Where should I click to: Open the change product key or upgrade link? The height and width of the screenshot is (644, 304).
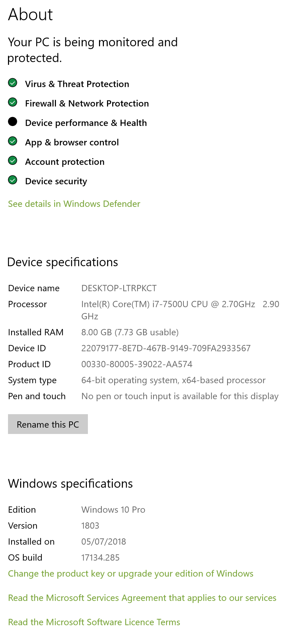click(x=131, y=574)
